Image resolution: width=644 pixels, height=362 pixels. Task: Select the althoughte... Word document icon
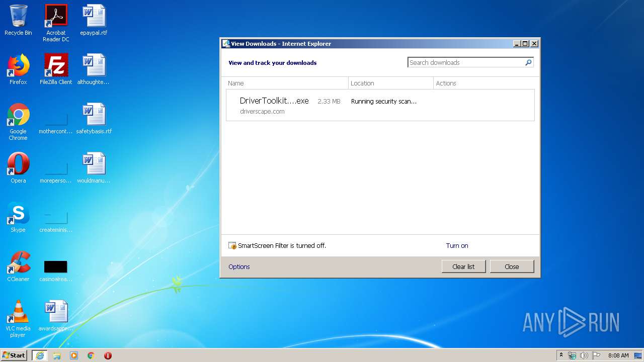[94, 69]
